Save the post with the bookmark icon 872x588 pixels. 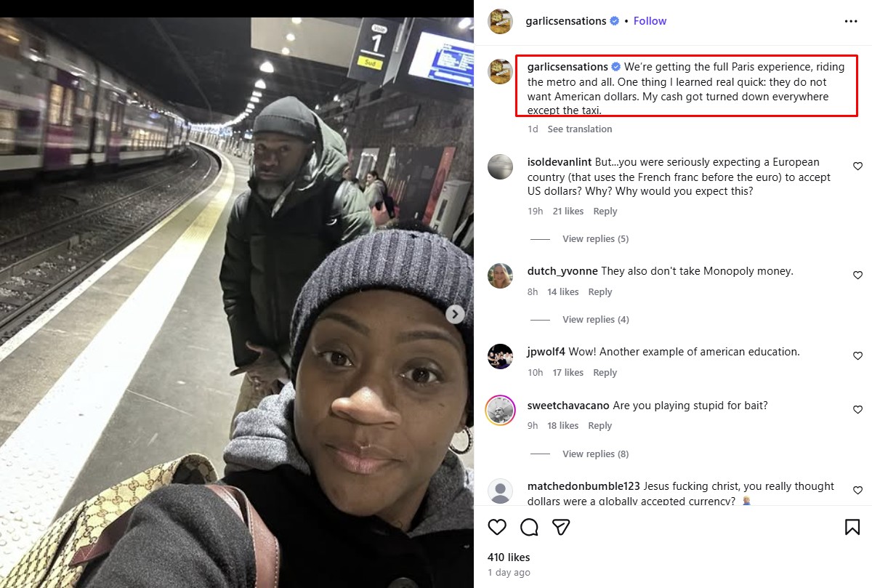click(x=852, y=527)
